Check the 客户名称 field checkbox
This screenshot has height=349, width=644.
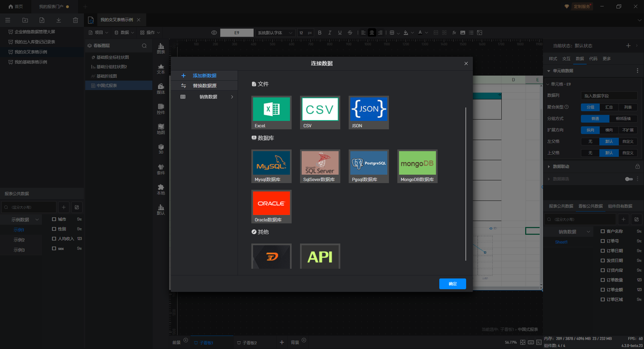click(x=603, y=231)
